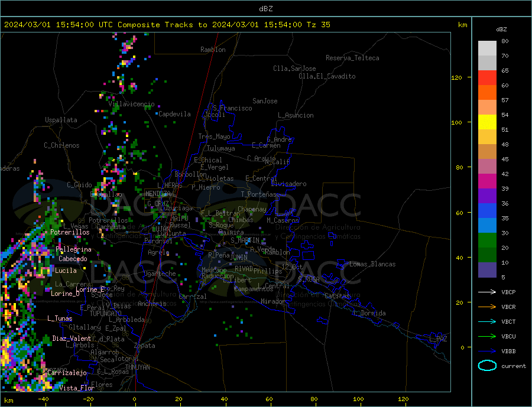The image size is (532, 407).
Task: Click the 'VBBB' legend label
Action: coord(508,351)
